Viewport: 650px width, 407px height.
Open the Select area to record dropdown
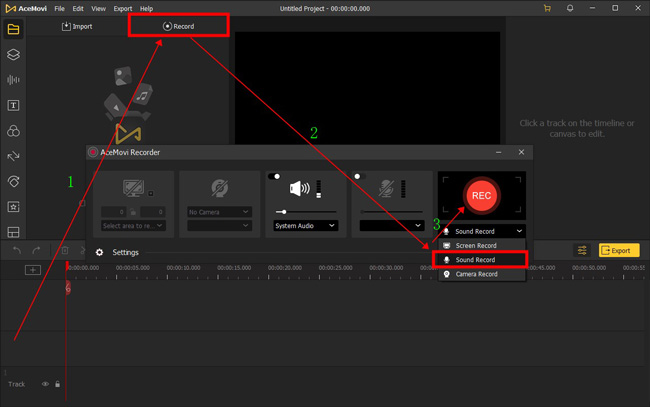click(x=133, y=225)
